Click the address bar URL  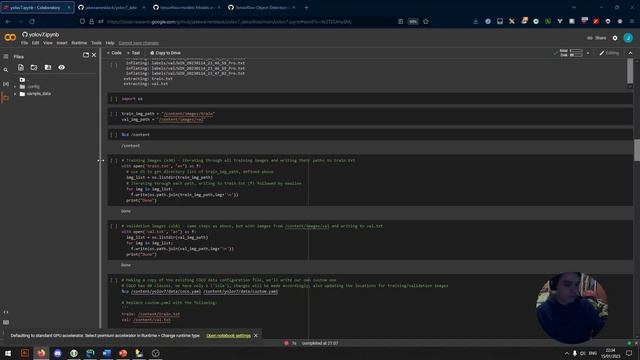tap(229, 22)
